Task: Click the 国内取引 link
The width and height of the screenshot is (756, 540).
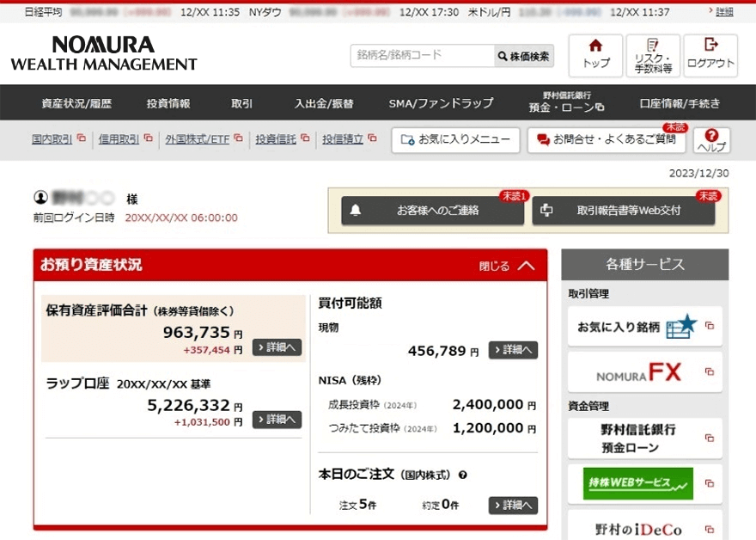Action: point(53,138)
